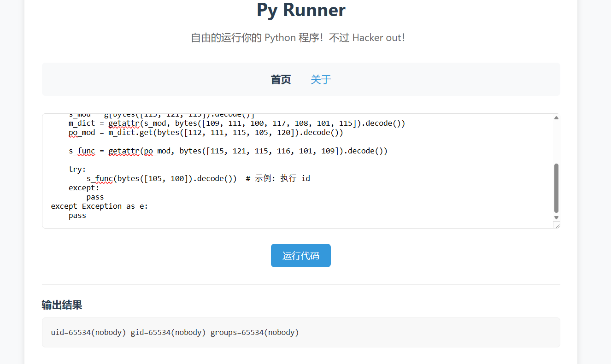Click the s_func = getattr code line

click(228, 151)
